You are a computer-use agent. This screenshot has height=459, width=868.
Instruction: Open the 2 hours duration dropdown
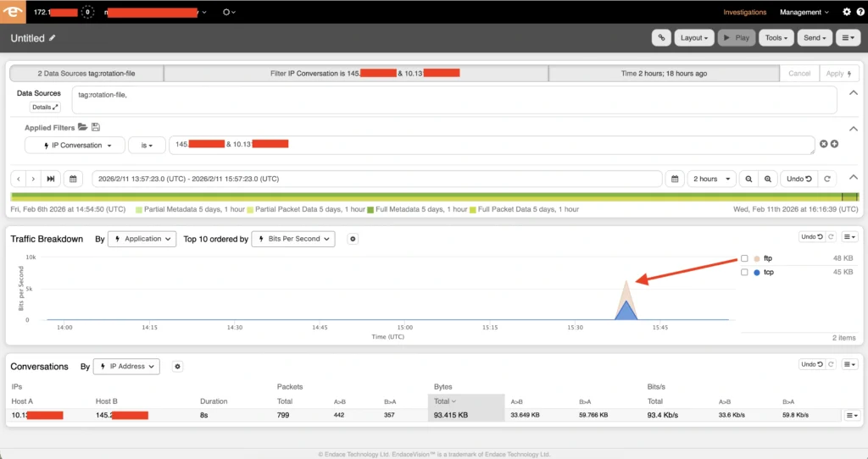pyautogui.click(x=711, y=179)
